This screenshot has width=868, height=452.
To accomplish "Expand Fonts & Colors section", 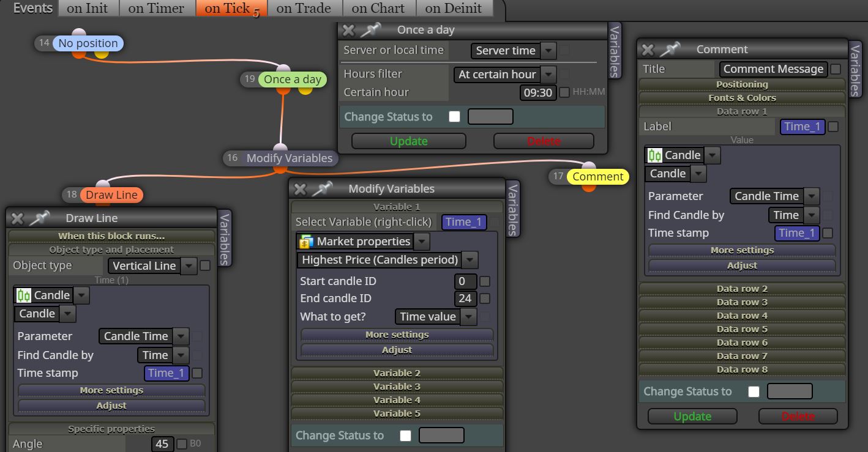I will click(x=742, y=98).
